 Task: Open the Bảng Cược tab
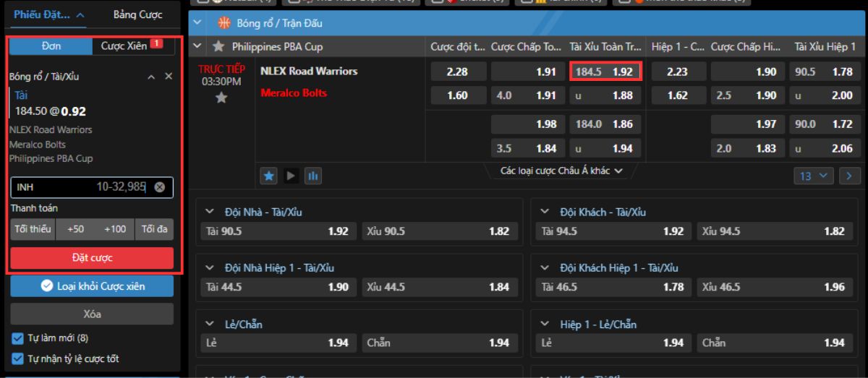(137, 14)
